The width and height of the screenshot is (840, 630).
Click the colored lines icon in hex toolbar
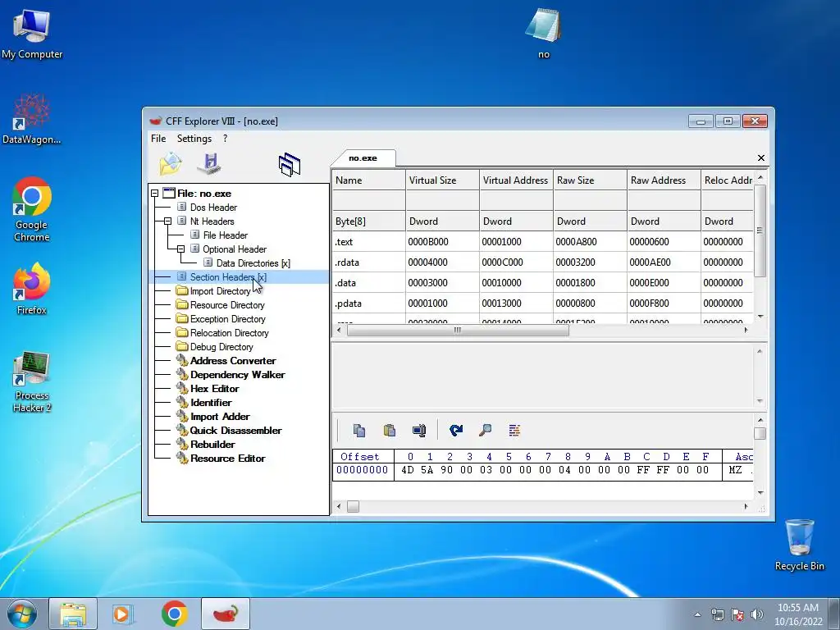[x=514, y=430]
